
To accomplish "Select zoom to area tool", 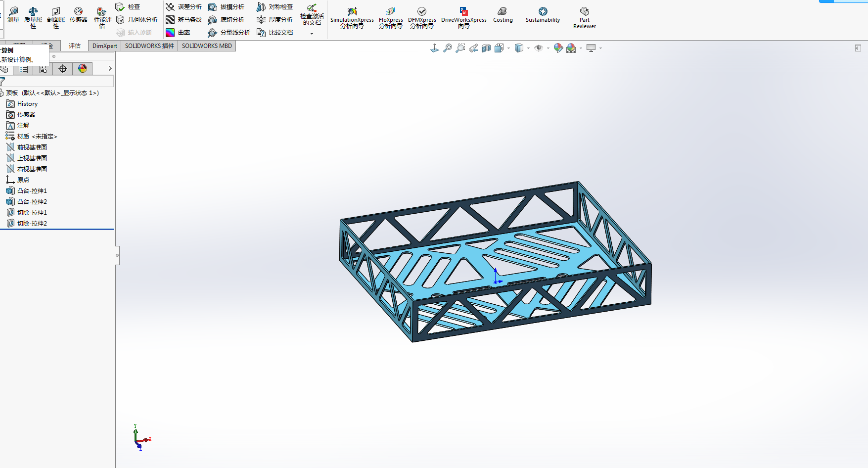I will (x=460, y=48).
